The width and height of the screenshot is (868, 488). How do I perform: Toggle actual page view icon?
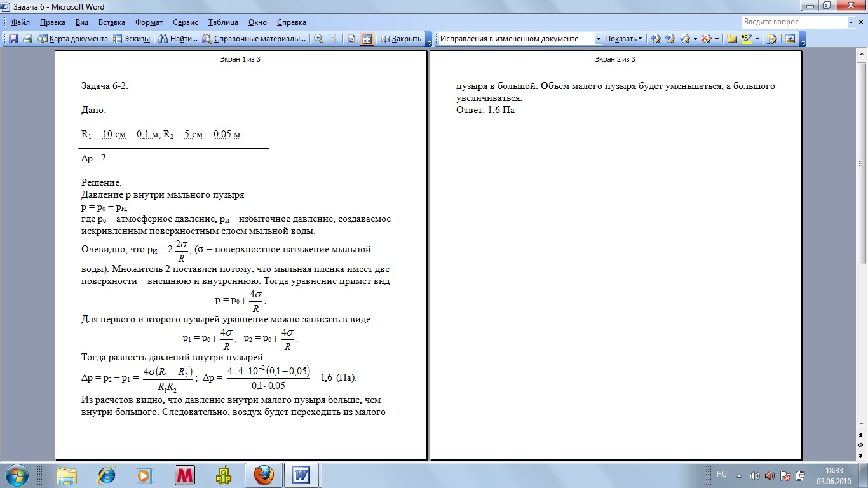pos(352,39)
